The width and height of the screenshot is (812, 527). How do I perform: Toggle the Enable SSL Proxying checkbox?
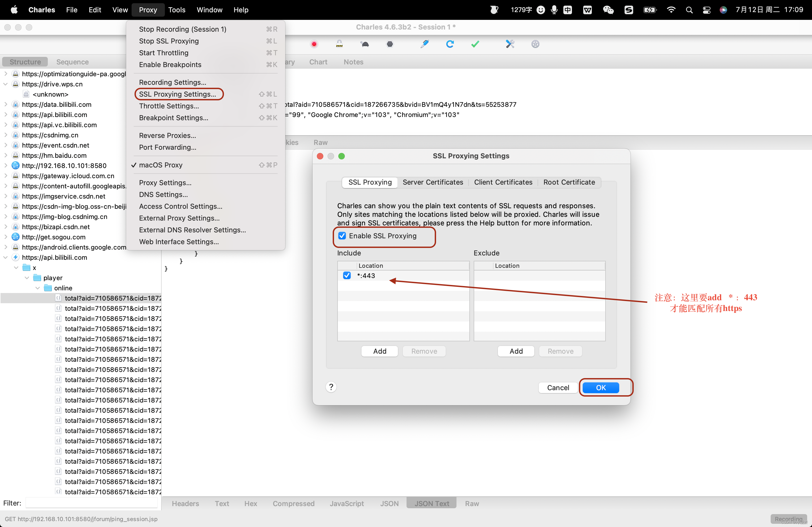coord(342,236)
